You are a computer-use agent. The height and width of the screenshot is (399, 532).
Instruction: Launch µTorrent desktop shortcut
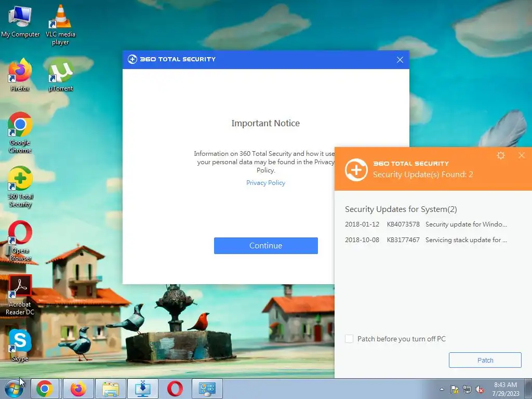pyautogui.click(x=60, y=75)
